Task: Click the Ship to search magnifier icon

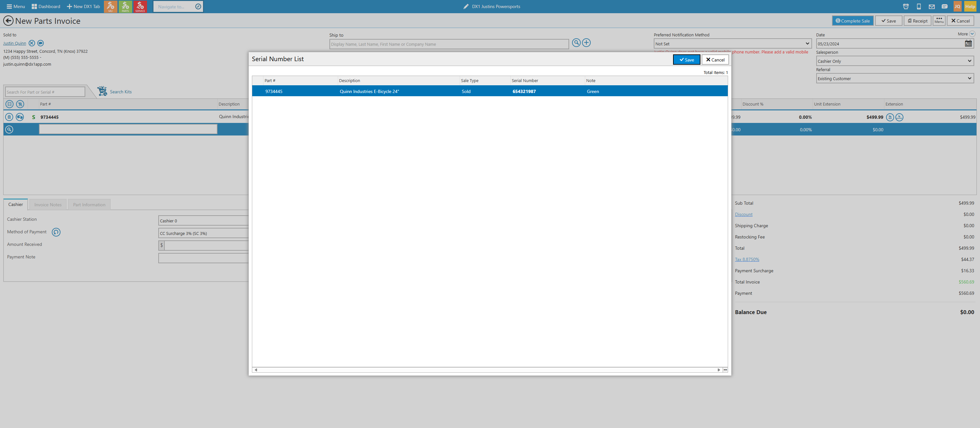Action: [x=576, y=43]
